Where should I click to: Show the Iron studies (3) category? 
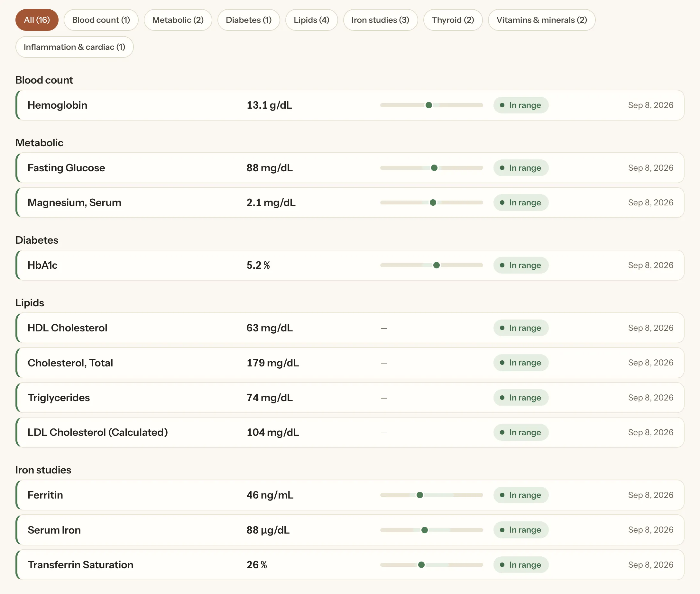click(381, 20)
